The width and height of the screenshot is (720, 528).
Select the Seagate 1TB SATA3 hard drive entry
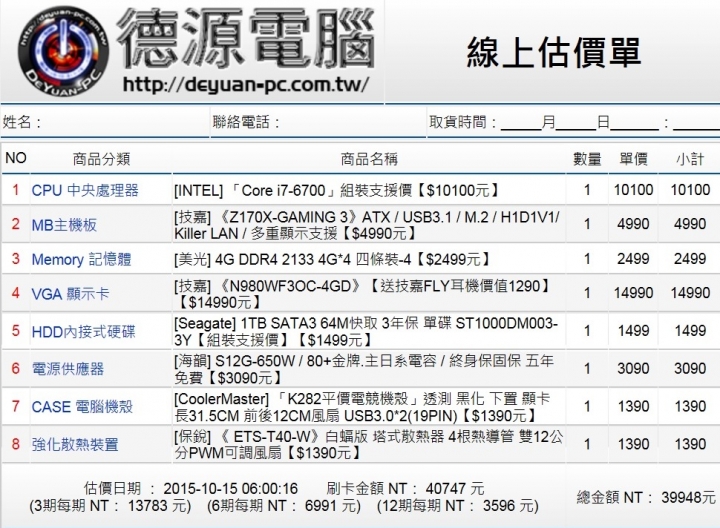click(366, 331)
